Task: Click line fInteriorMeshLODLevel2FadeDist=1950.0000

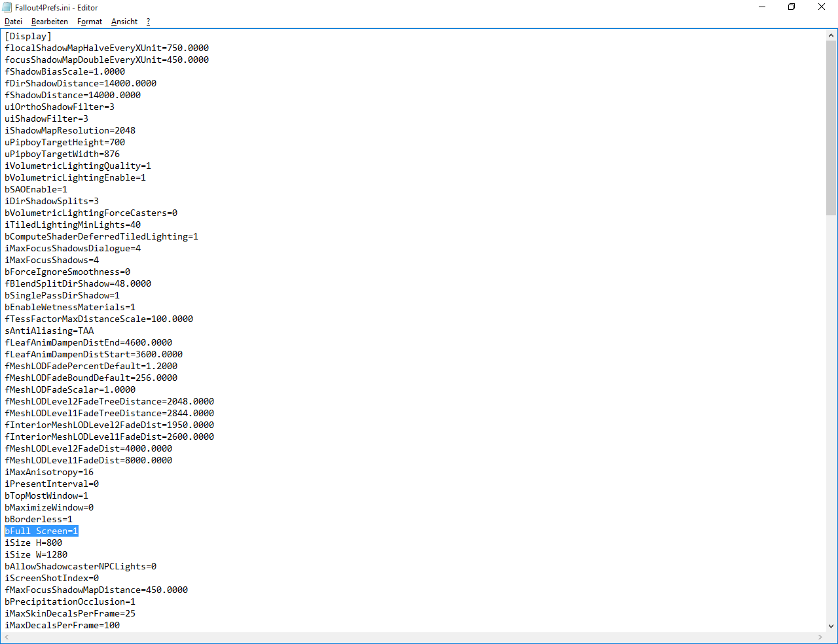Action: click(109, 425)
